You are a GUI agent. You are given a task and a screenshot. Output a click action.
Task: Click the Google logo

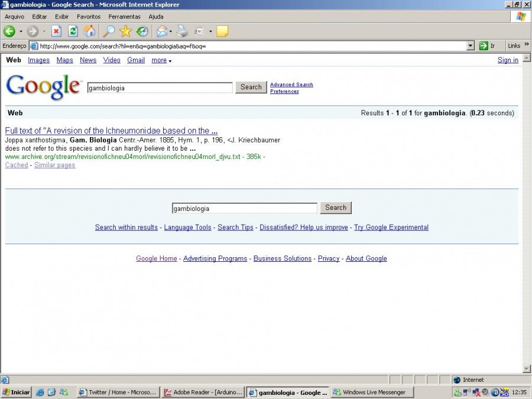tap(43, 87)
